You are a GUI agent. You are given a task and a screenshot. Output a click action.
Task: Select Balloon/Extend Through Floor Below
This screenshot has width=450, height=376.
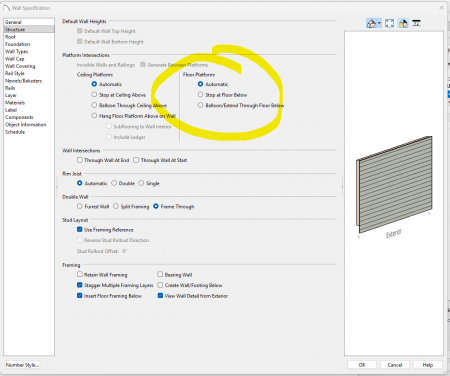[200, 105]
